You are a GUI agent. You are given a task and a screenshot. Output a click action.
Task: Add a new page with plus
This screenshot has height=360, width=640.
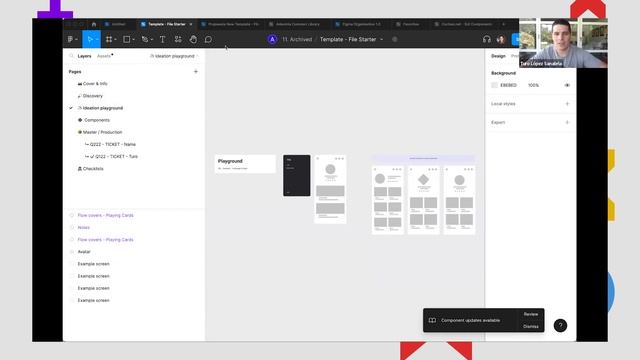click(x=196, y=71)
